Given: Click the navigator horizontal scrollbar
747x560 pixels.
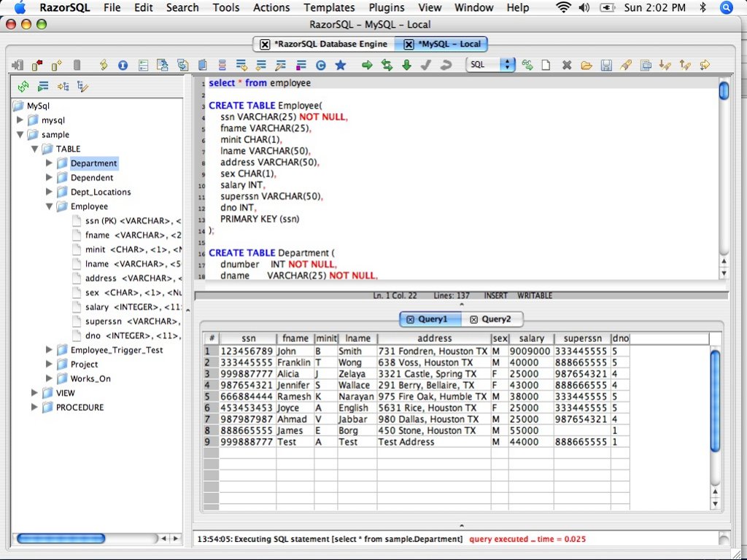Looking at the screenshot, I should pyautogui.click(x=61, y=539).
